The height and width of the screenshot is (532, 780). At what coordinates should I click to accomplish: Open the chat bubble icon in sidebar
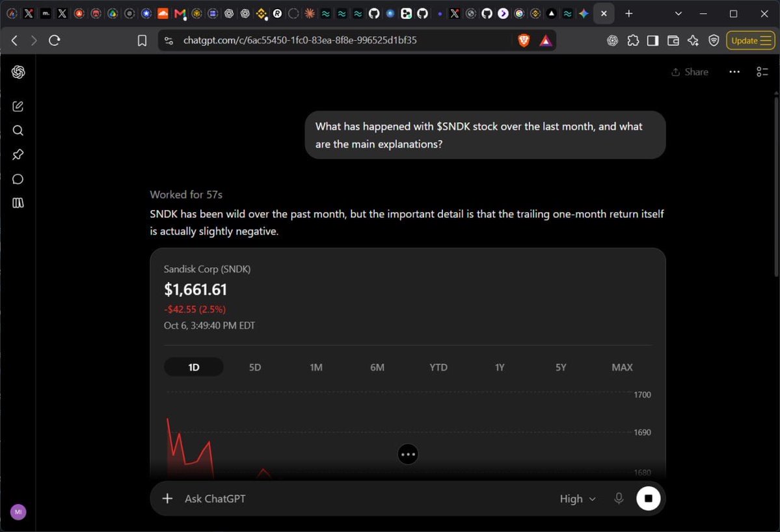tap(18, 179)
